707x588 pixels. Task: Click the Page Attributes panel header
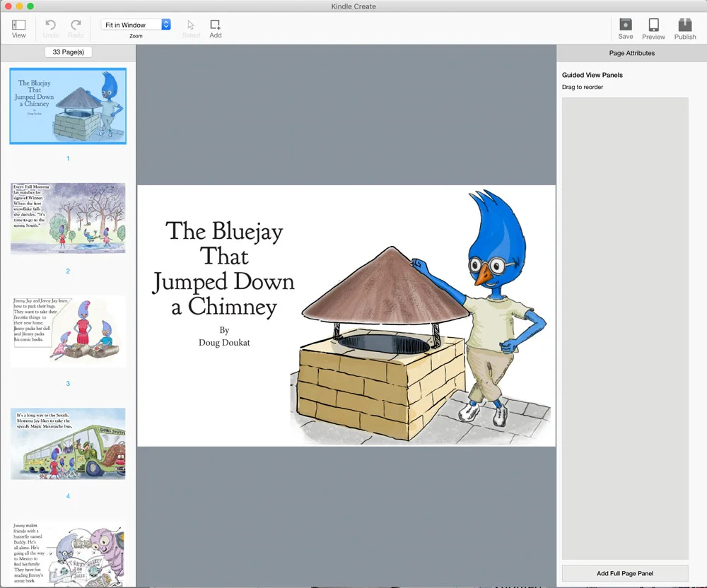pyautogui.click(x=631, y=53)
